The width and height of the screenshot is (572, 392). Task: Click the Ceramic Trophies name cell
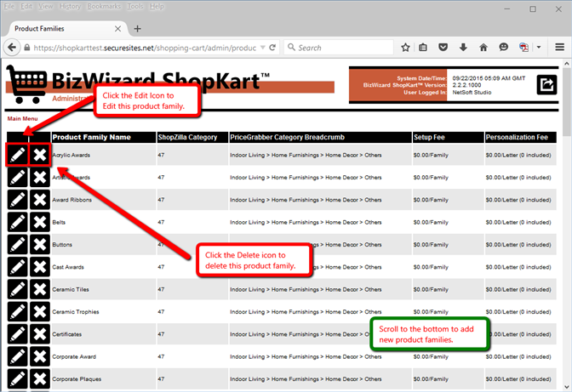pyautogui.click(x=104, y=312)
